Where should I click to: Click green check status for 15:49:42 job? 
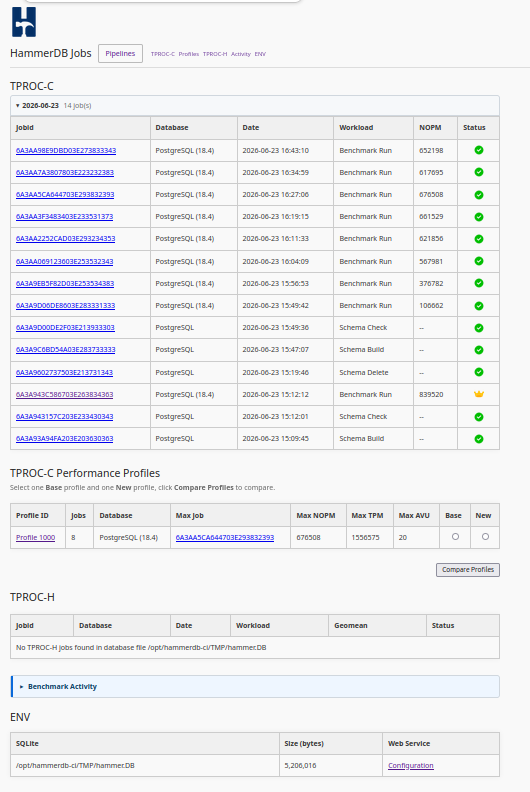478,306
